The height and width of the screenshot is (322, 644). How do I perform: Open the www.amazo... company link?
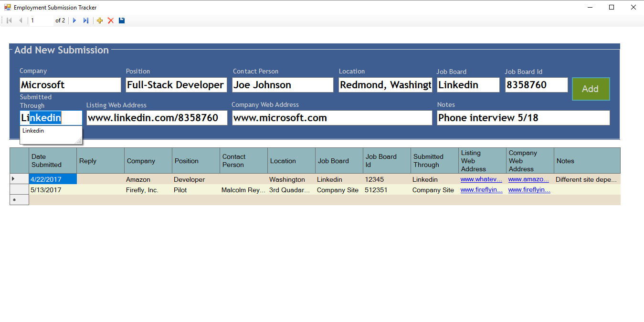[x=529, y=179]
